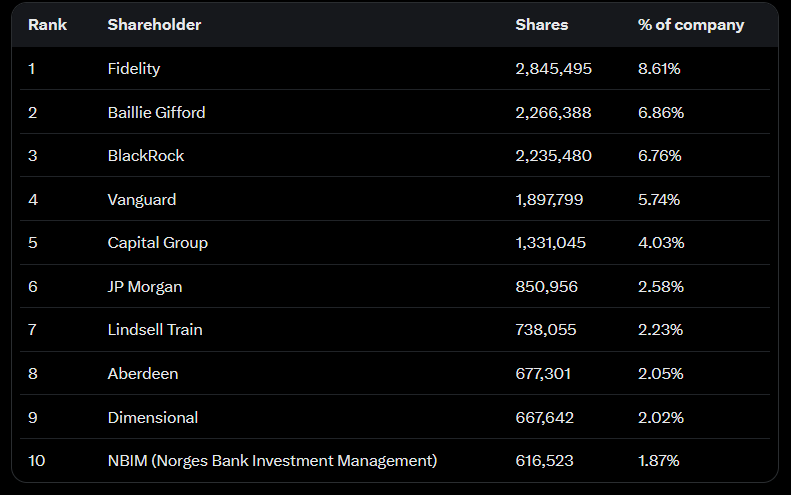Screen dimensions: 791x495
Task: Click the 616,523 shares cell
Action: tap(544, 461)
